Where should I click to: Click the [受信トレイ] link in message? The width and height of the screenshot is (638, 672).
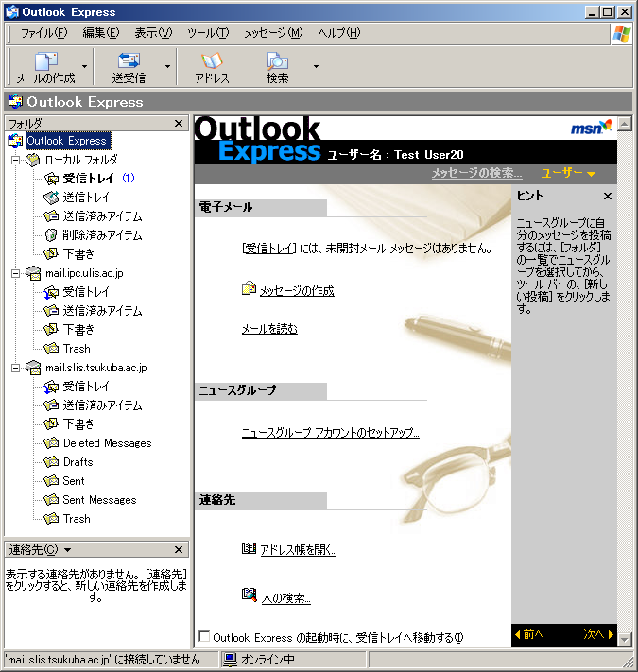[269, 249]
